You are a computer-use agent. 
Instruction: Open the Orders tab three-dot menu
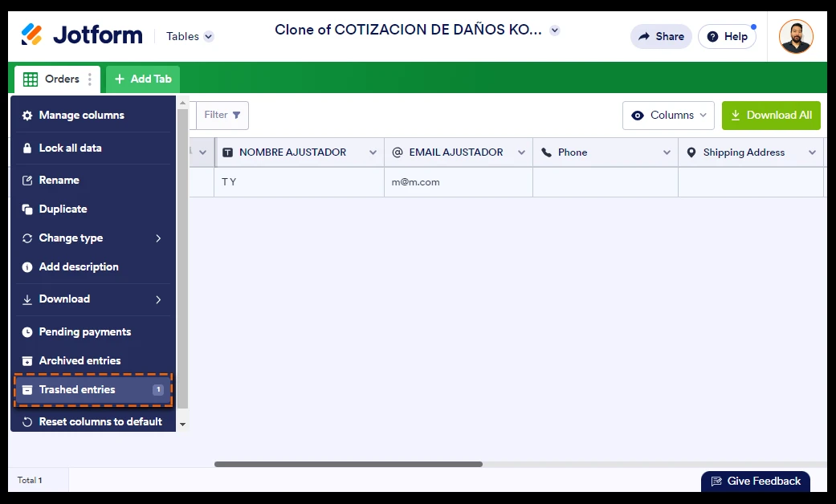click(x=90, y=79)
